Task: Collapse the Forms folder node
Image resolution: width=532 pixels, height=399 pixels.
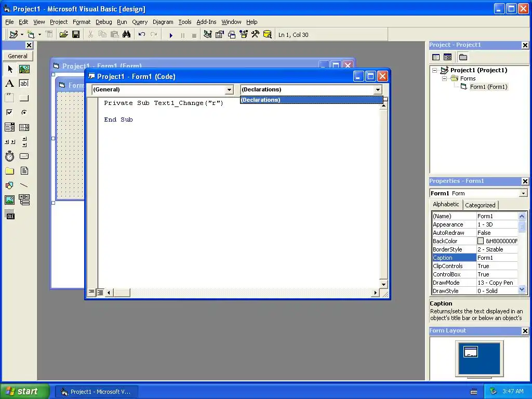Action: coord(444,78)
